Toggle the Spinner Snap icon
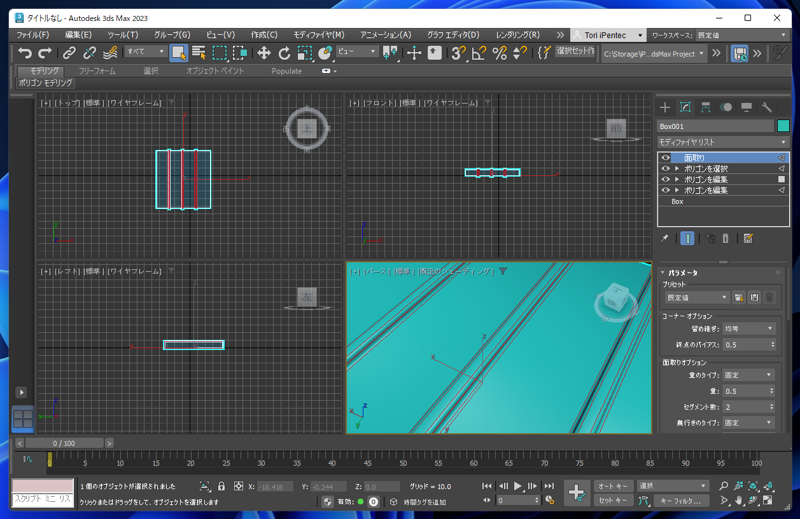This screenshot has height=519, width=800. tap(520, 53)
